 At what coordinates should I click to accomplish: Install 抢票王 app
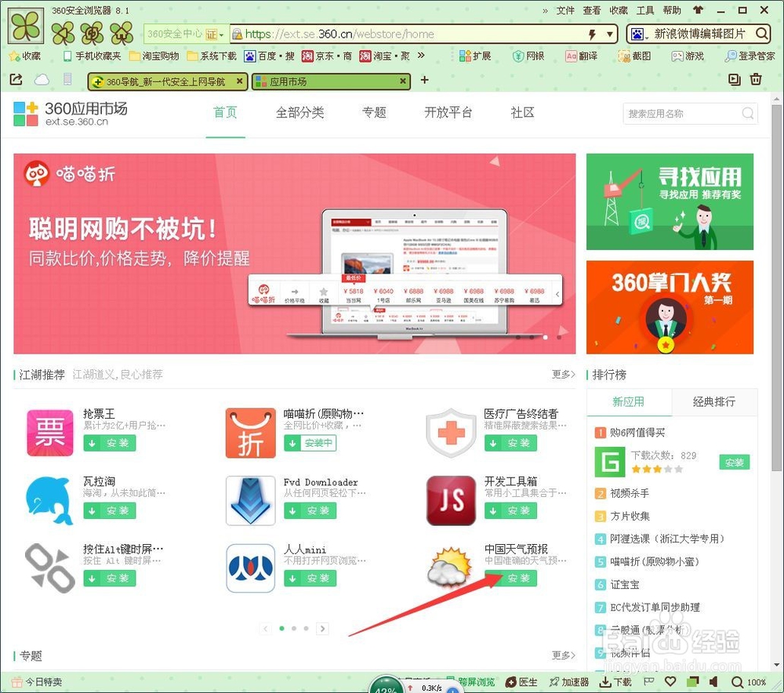pyautogui.click(x=110, y=443)
